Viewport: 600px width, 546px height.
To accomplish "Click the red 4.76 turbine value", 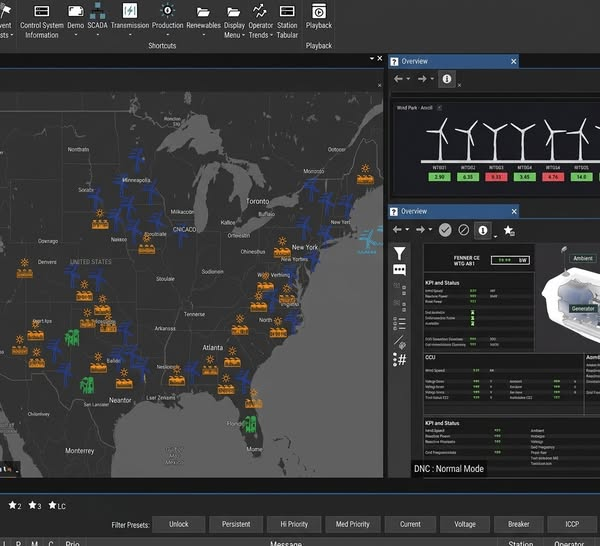I will point(553,177).
